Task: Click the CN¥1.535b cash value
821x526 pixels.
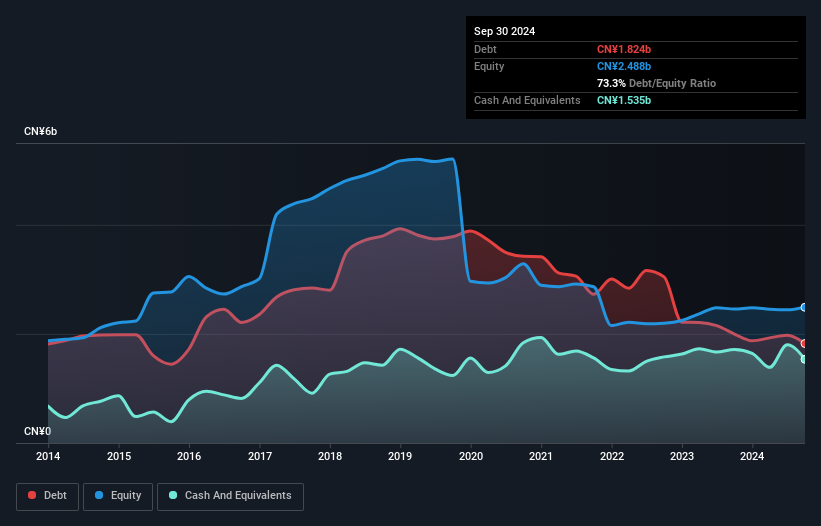Action: pos(624,100)
